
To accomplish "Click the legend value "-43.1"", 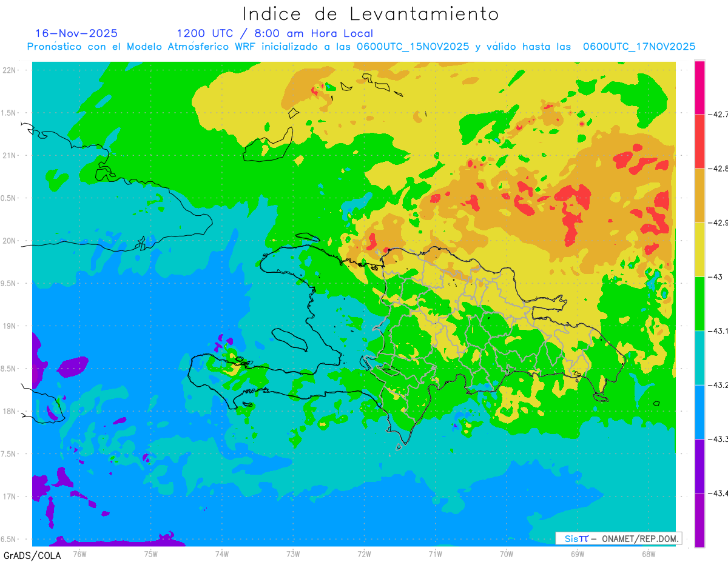I will (x=719, y=331).
